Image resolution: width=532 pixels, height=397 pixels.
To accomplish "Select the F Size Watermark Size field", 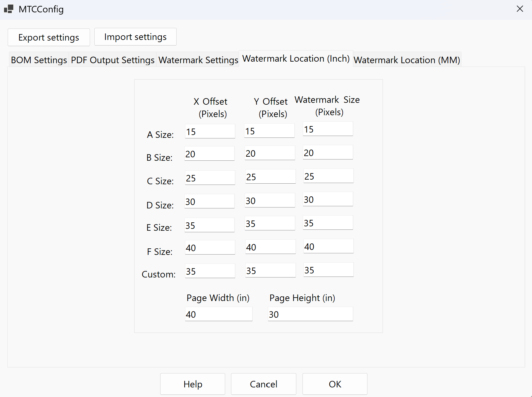I will [x=328, y=246].
